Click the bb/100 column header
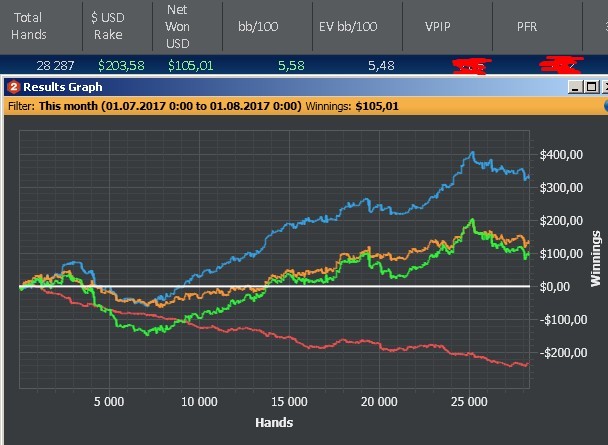Viewport: 608px width, 445px height. pyautogui.click(x=258, y=26)
